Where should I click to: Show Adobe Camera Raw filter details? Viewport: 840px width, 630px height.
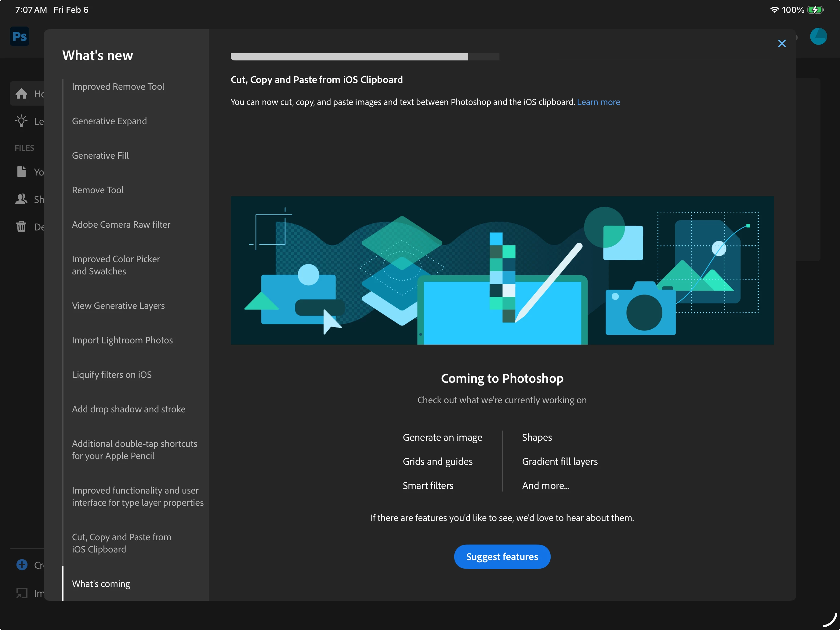coord(121,224)
